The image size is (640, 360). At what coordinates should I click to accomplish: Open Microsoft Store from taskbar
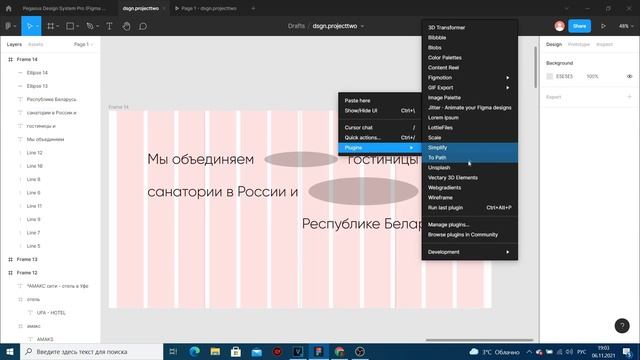[236, 351]
